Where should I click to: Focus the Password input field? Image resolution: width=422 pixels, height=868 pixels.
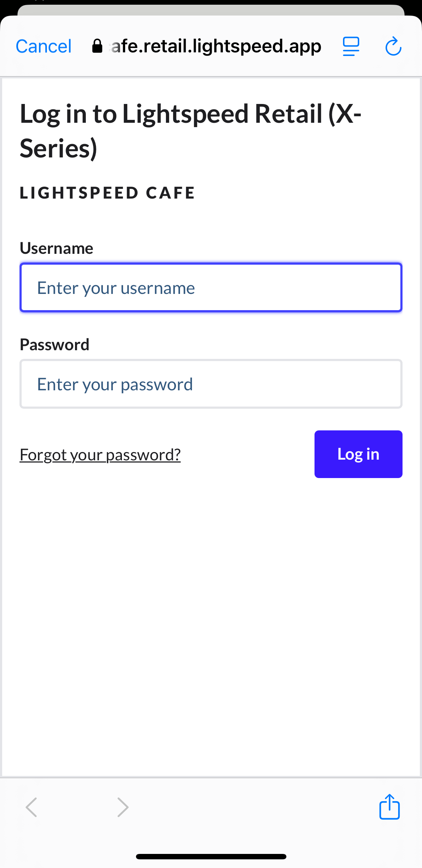[x=211, y=384]
